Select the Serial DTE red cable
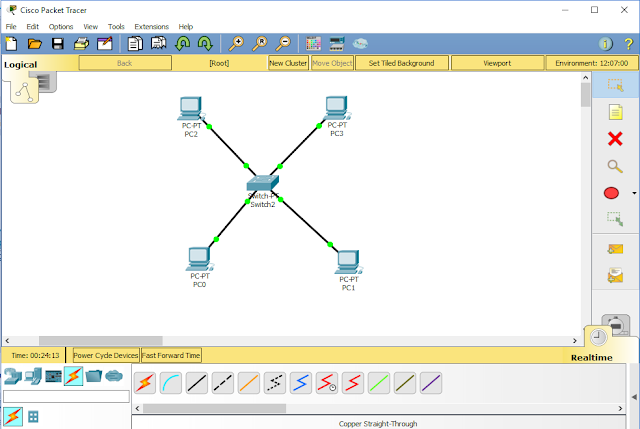This screenshot has height=429, width=640. coord(353,383)
